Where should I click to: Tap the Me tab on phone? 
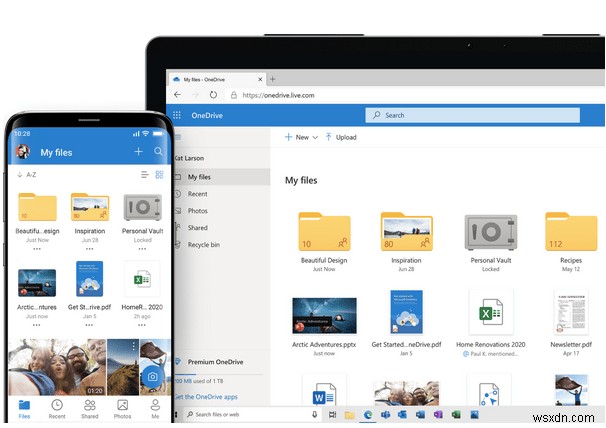[155, 410]
